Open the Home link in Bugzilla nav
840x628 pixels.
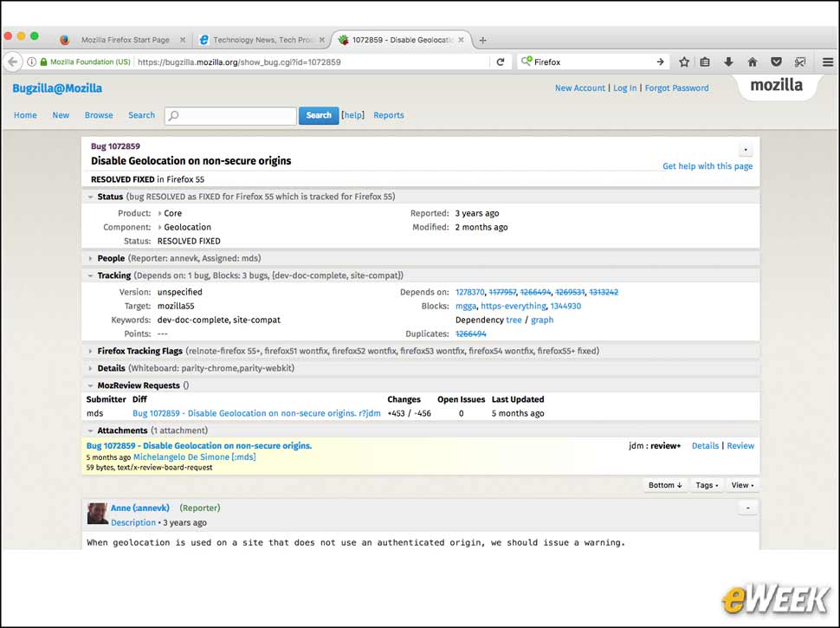pyautogui.click(x=25, y=115)
